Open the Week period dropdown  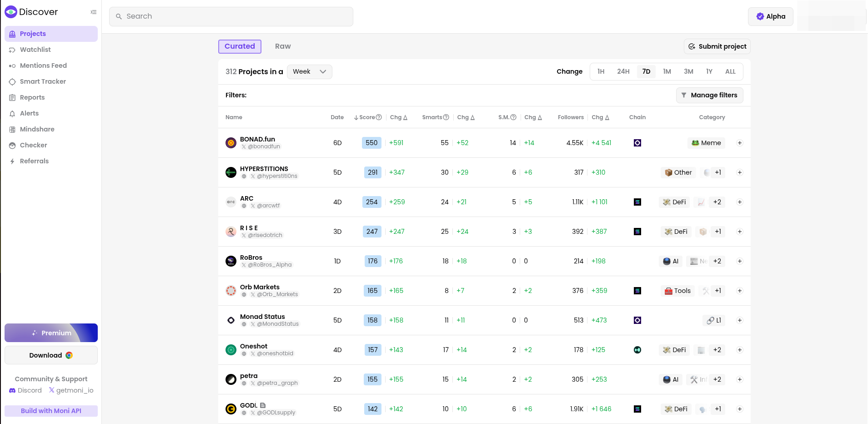point(309,72)
